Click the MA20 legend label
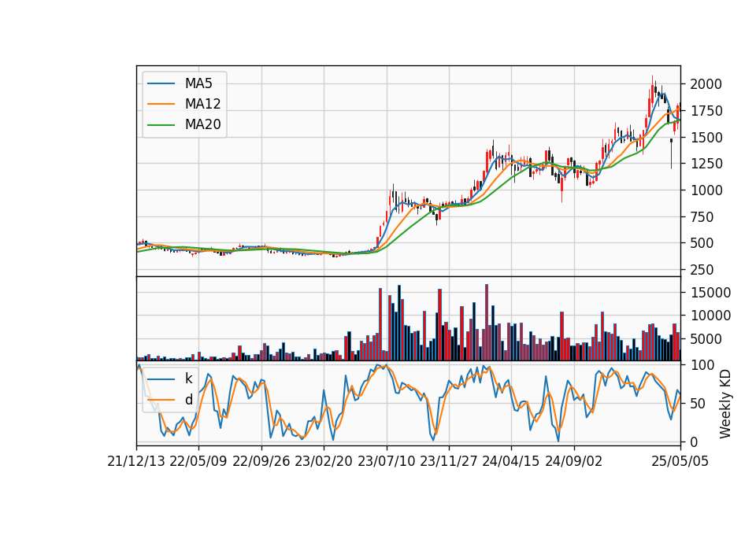Image resolution: width=756 pixels, height=543 pixels. (202, 124)
